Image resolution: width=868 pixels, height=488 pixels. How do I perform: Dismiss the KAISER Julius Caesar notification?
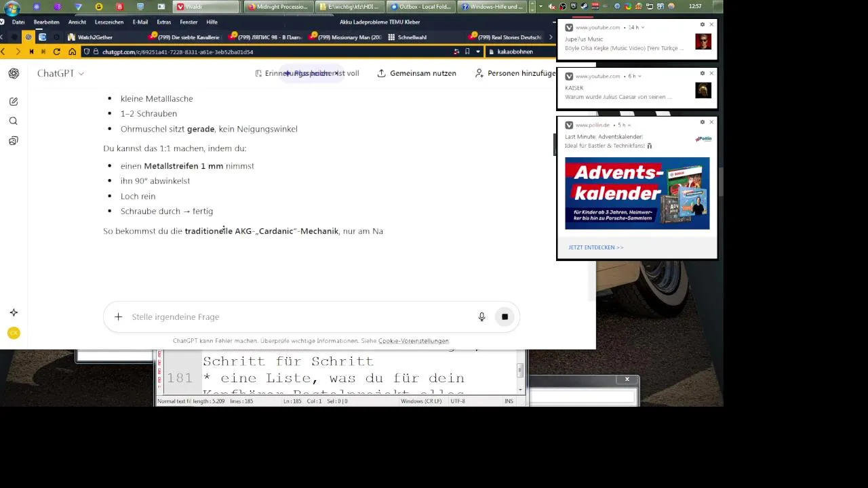point(711,73)
